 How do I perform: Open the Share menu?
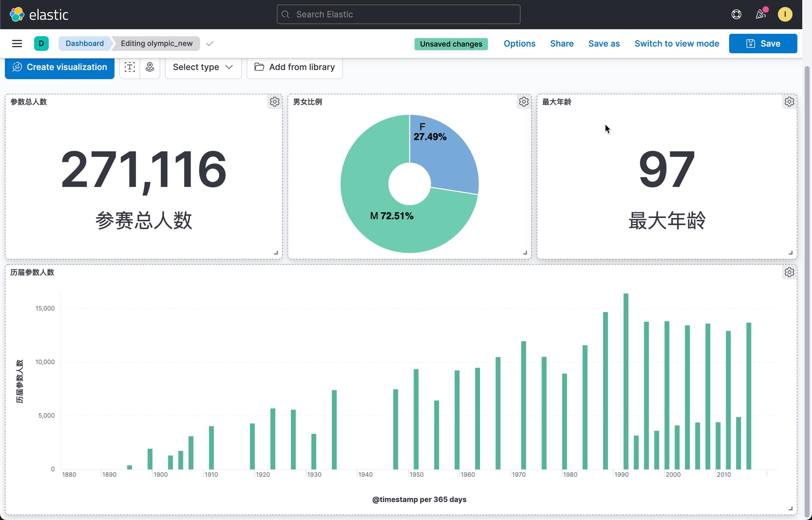pos(562,44)
